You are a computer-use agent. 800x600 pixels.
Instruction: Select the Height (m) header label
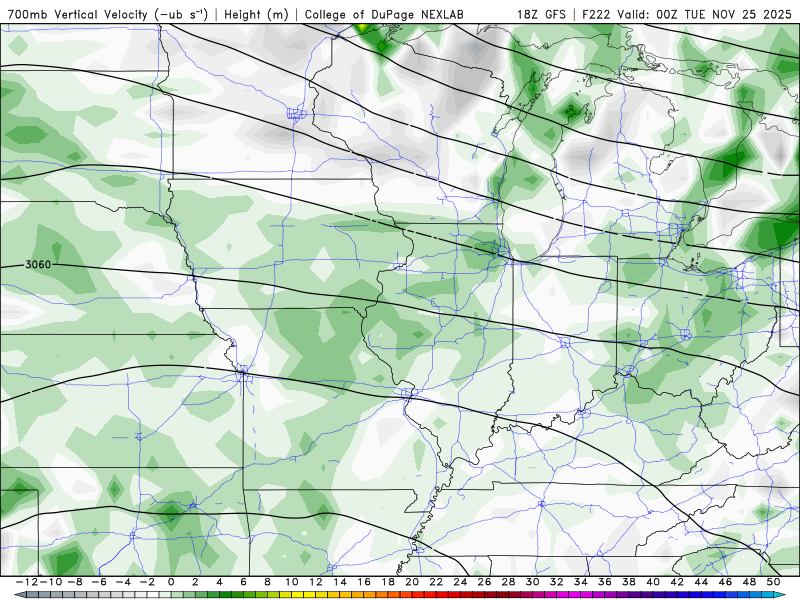click(x=257, y=14)
